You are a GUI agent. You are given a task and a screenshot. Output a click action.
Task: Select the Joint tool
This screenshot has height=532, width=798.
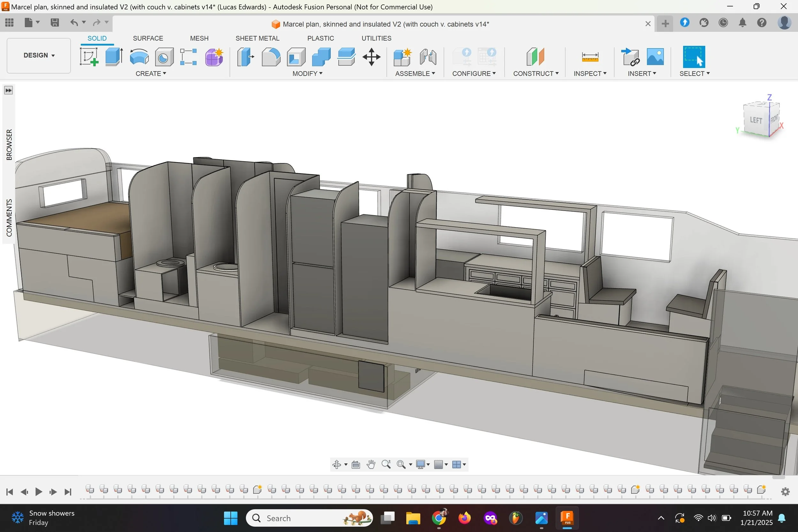click(428, 57)
